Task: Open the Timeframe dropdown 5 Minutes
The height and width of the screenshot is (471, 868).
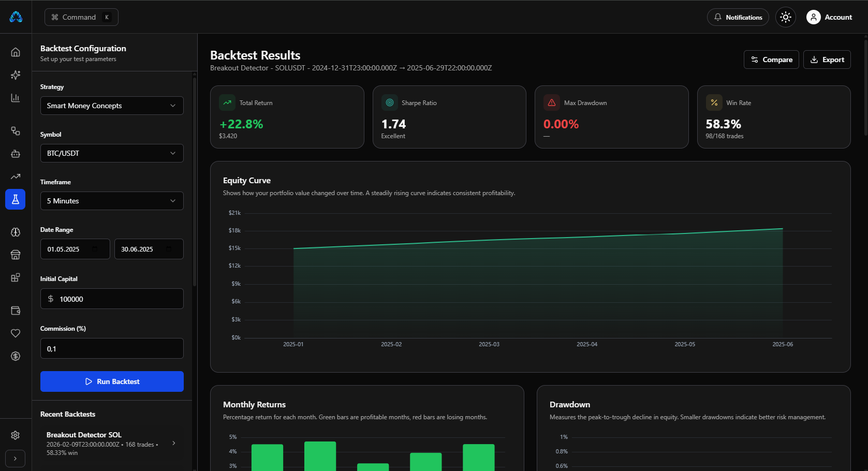Action: (112, 201)
